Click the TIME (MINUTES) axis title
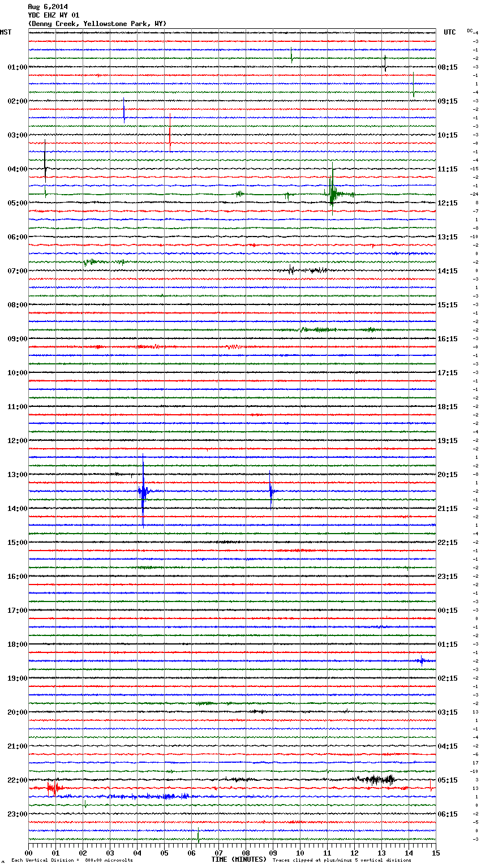481x868 pixels. [239, 860]
